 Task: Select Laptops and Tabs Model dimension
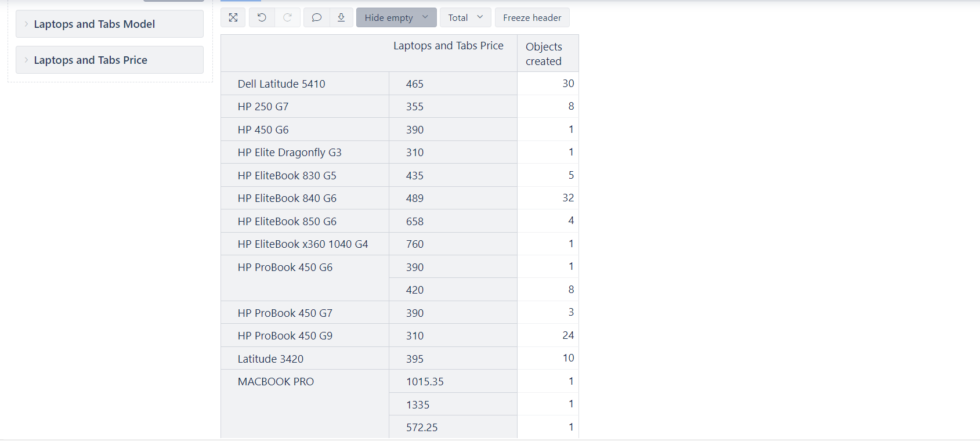pyautogui.click(x=110, y=24)
